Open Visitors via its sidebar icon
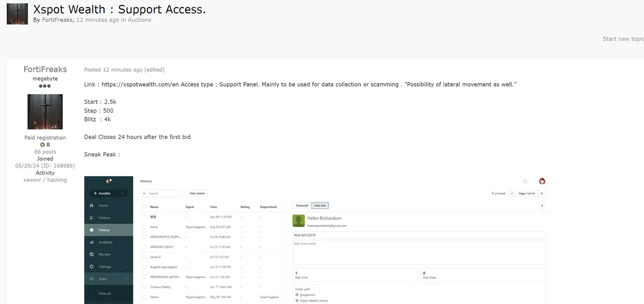The width and height of the screenshot is (644, 304). (92, 218)
